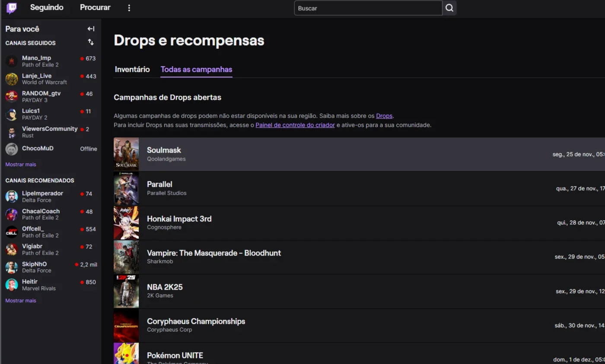605x364 pixels.
Task: Click the Offcell_ channel name
Action: coord(33,228)
